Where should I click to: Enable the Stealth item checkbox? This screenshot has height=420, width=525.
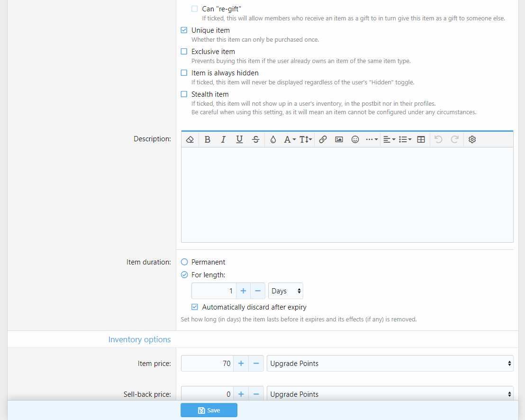point(184,94)
